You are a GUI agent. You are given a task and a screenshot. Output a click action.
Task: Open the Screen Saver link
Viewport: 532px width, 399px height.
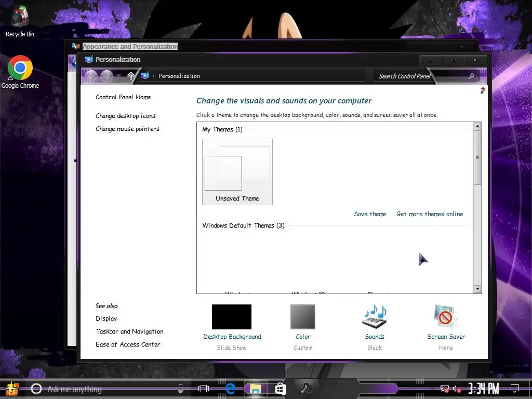click(x=446, y=337)
